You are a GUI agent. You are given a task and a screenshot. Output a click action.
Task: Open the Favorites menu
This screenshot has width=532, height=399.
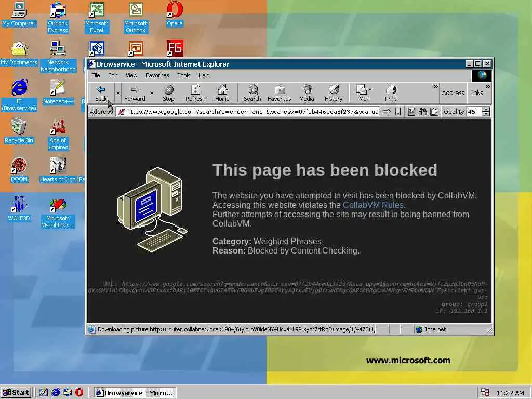coord(157,75)
